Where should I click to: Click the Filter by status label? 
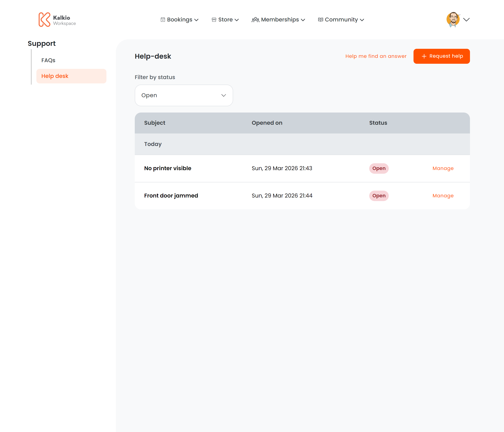155,77
